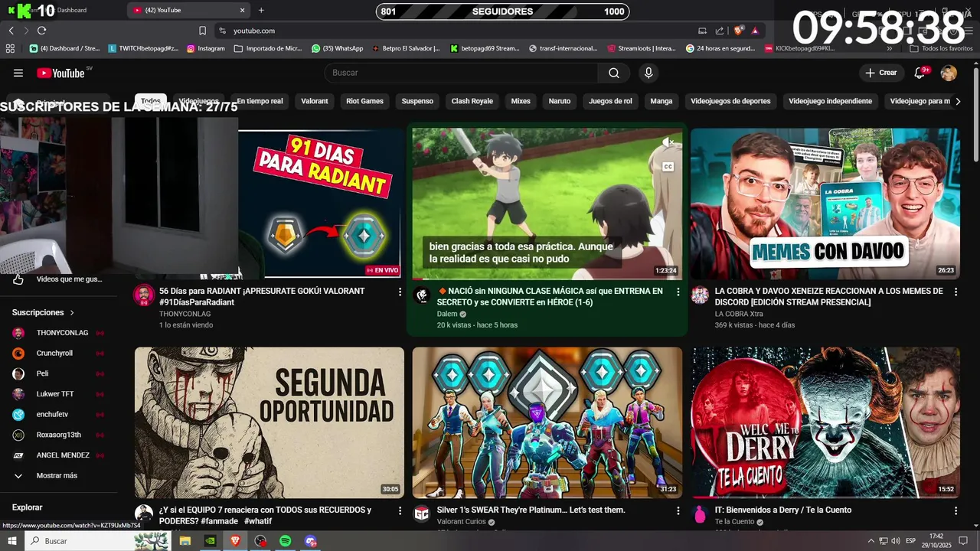Image resolution: width=980 pixels, height=551 pixels.
Task: Reload the page in browser
Action: click(41, 31)
